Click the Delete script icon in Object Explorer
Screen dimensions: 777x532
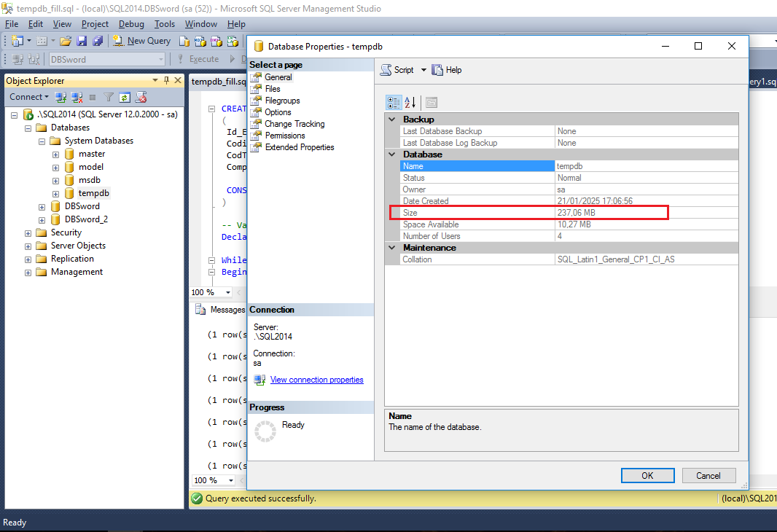tap(141, 97)
